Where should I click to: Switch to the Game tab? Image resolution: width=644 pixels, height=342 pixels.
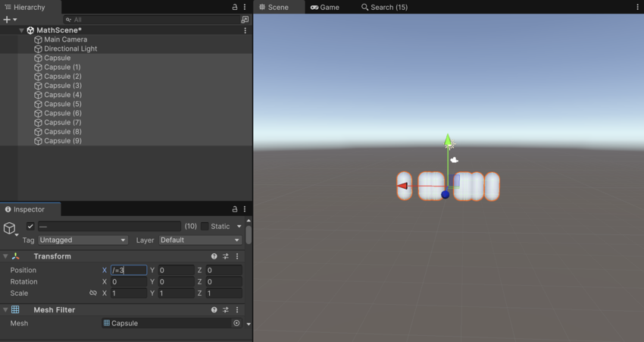(325, 7)
